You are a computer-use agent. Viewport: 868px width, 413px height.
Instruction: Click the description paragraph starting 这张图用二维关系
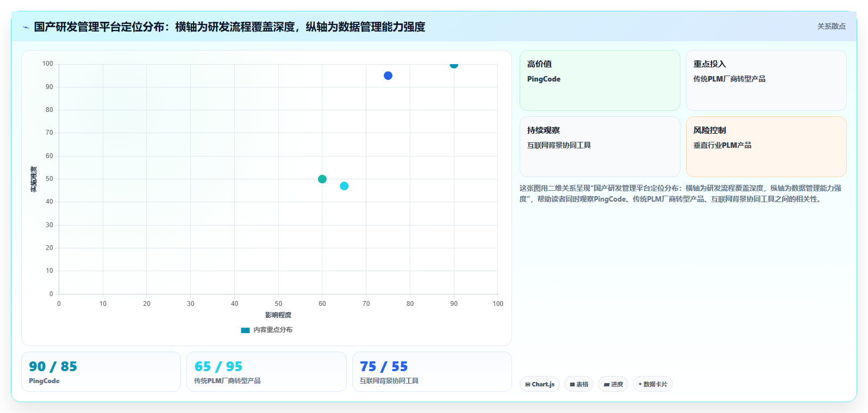point(680,193)
